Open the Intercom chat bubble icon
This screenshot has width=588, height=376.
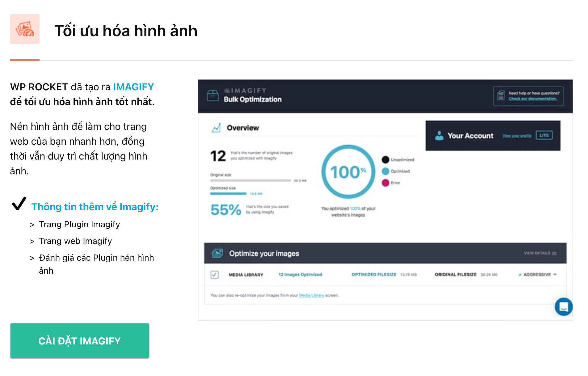pos(564,307)
